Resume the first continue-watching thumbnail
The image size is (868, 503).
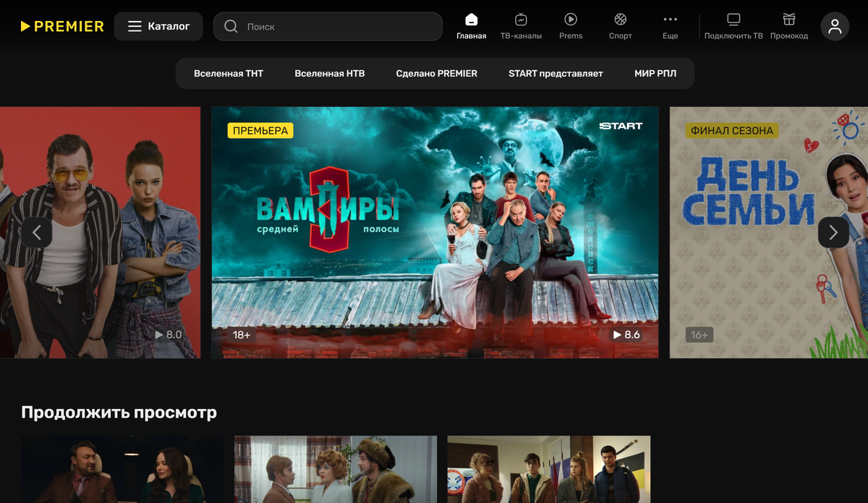click(x=122, y=469)
